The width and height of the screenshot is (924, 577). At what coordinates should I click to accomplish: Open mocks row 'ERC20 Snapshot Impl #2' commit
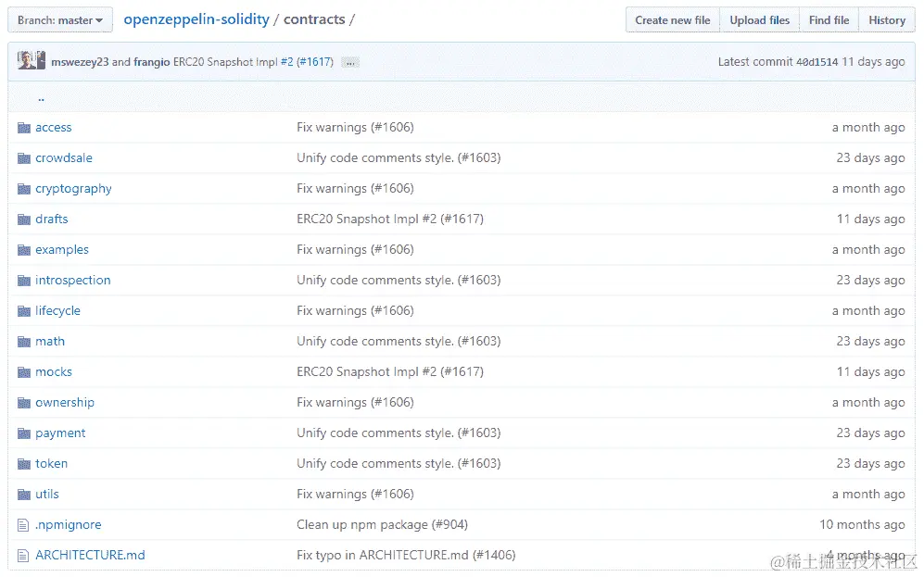click(x=390, y=372)
